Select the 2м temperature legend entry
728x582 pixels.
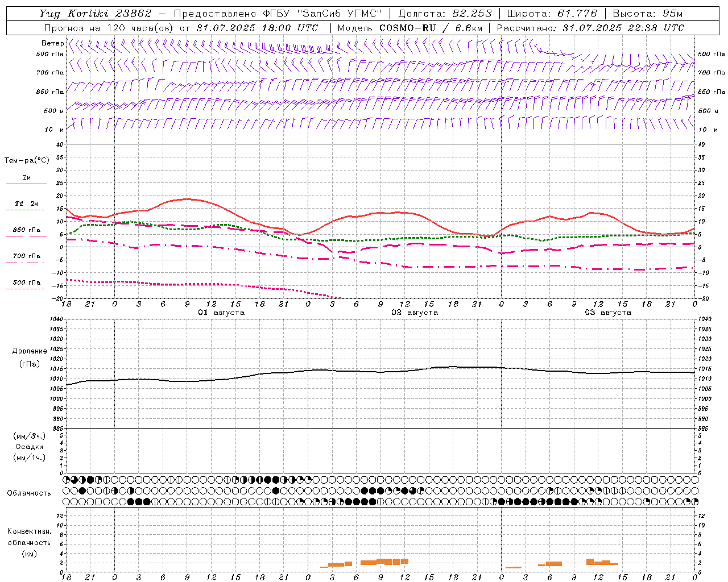(x=27, y=178)
